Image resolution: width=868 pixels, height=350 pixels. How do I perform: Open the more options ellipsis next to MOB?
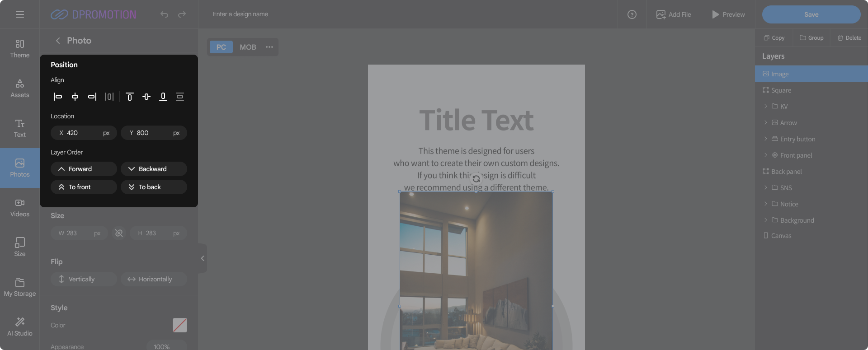pos(269,47)
